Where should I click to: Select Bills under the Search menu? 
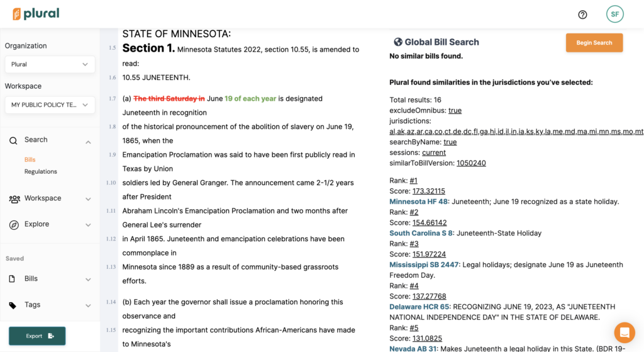pos(30,159)
